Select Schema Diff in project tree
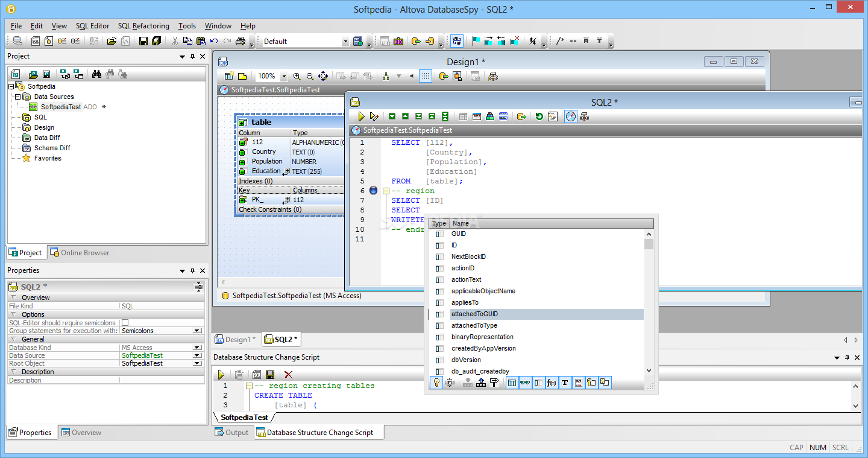 click(x=52, y=148)
